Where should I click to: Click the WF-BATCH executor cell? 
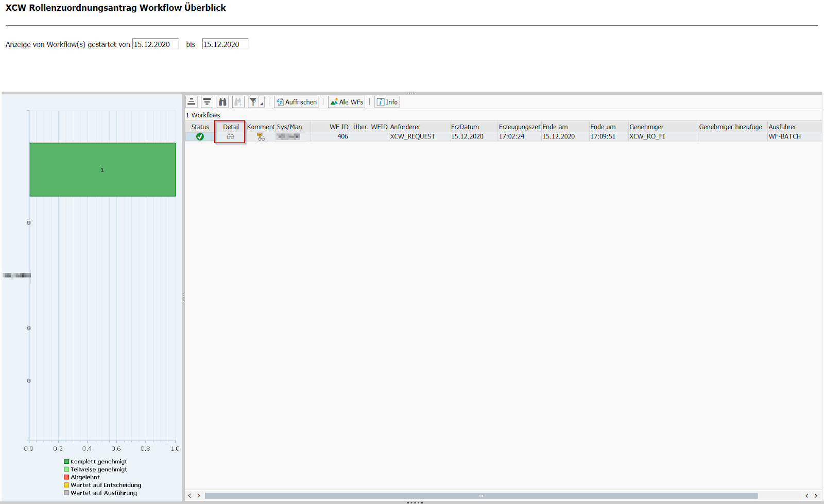click(x=795, y=136)
